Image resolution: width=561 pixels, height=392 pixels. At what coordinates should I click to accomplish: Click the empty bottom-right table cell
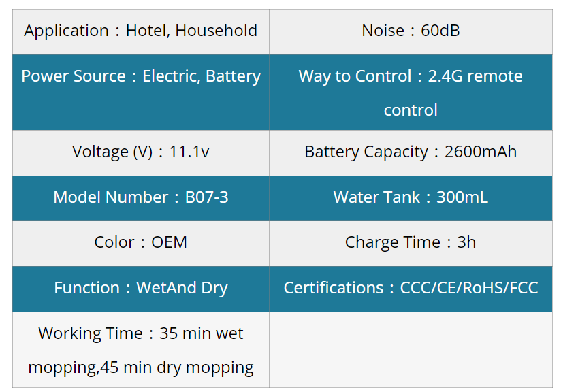pos(411,350)
